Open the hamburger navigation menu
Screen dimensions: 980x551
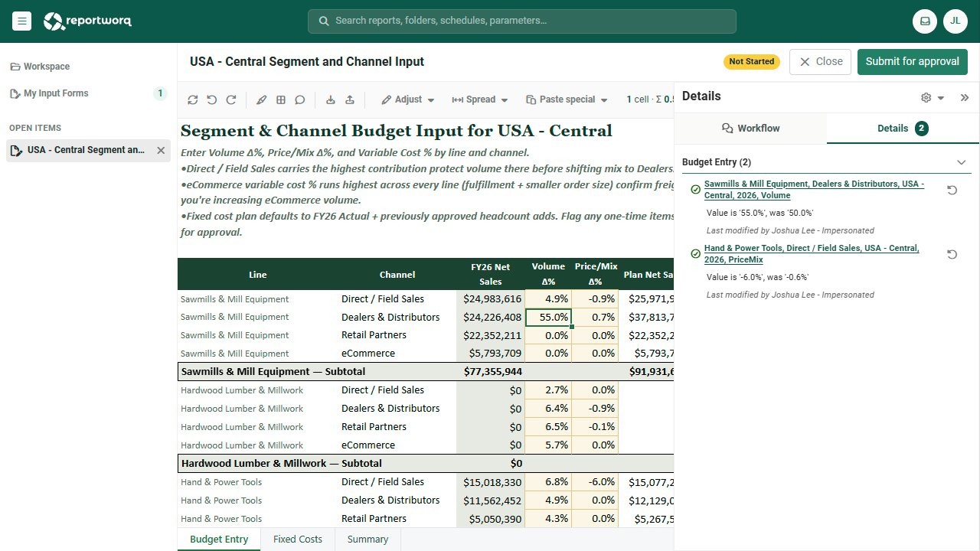(22, 21)
